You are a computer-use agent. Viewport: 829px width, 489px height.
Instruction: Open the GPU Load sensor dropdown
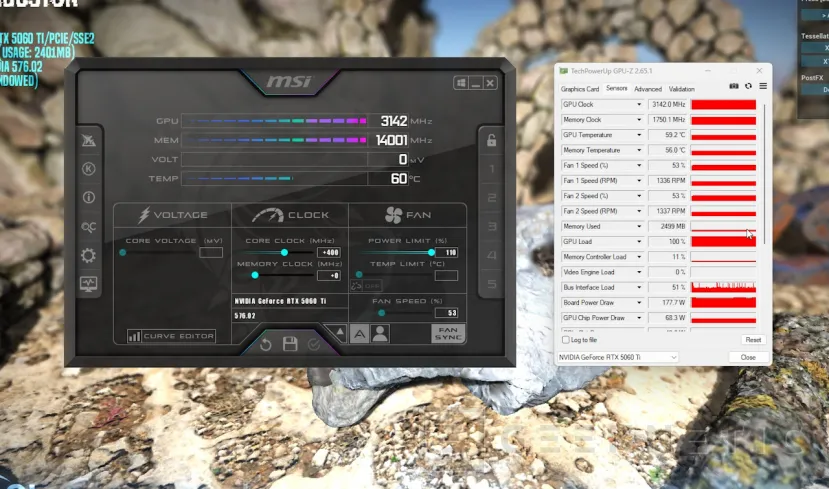click(639, 242)
